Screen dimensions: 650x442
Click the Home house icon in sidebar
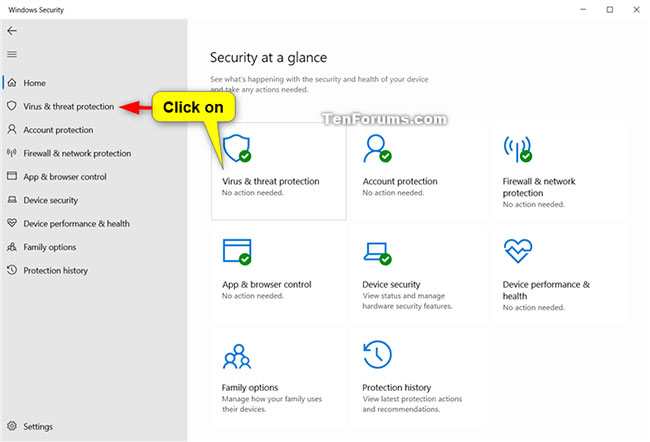12,83
